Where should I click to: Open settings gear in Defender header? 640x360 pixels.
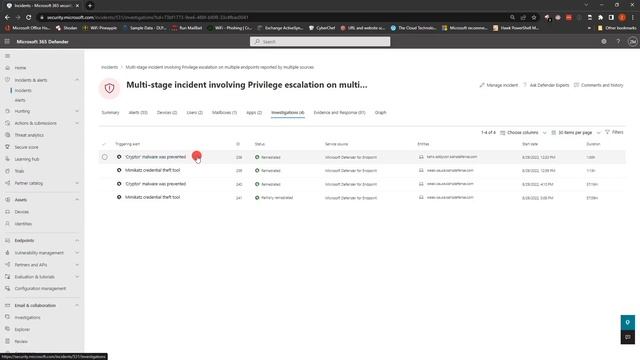tap(604, 42)
